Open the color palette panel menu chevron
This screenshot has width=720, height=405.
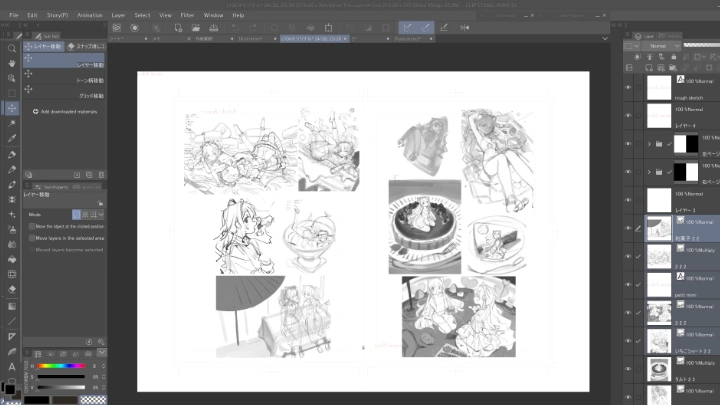(x=101, y=353)
